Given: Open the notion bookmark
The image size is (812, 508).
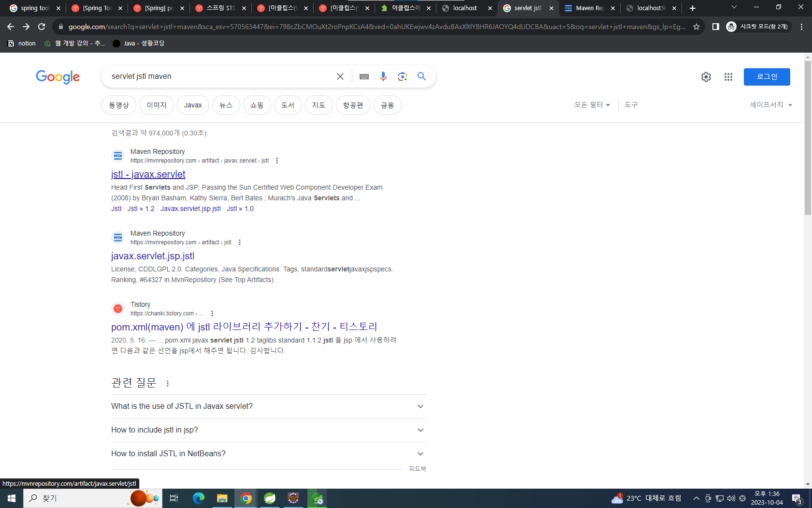Looking at the screenshot, I should [22, 43].
